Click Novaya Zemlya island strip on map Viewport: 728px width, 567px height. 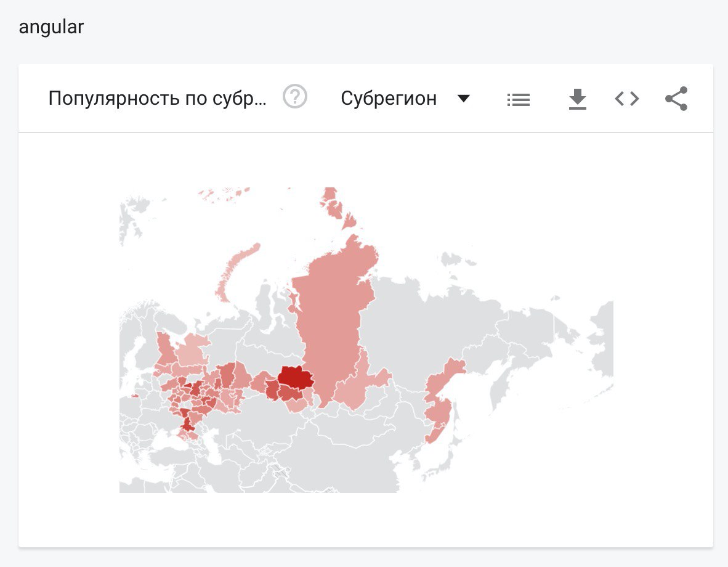tap(237, 269)
